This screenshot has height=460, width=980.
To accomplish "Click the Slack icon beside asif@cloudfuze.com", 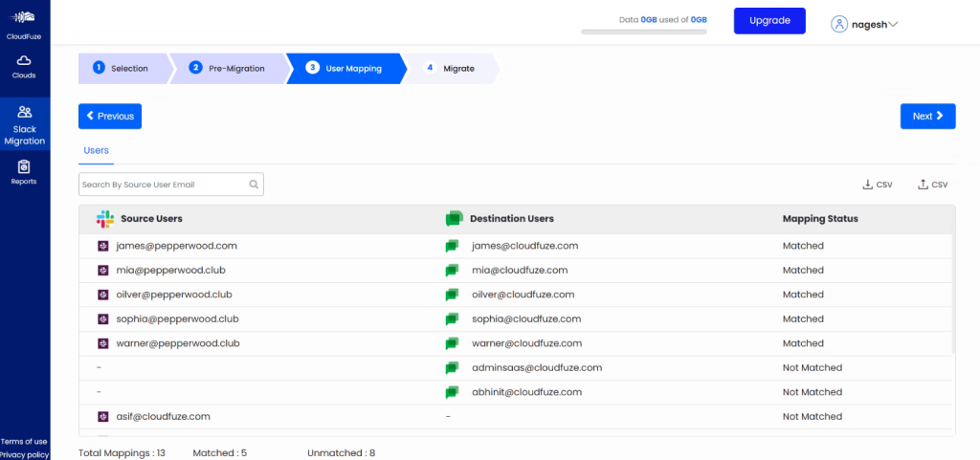I will click(103, 416).
